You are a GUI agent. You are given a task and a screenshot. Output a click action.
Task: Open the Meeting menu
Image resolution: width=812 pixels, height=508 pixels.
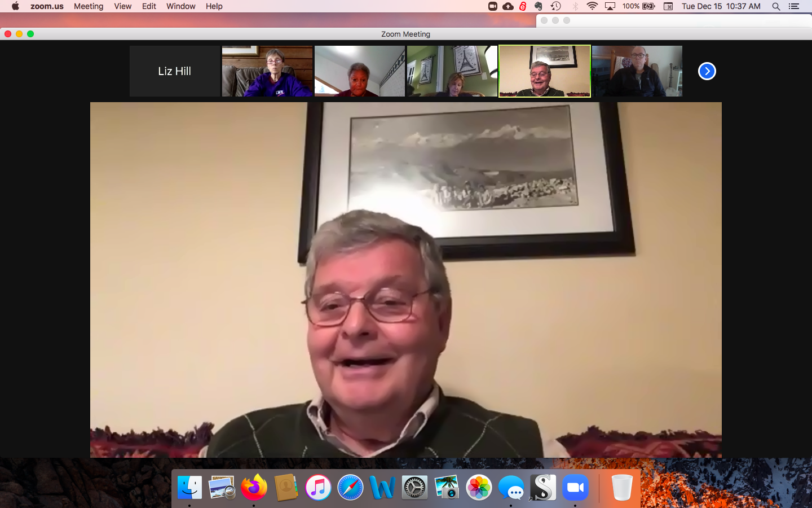tap(89, 6)
